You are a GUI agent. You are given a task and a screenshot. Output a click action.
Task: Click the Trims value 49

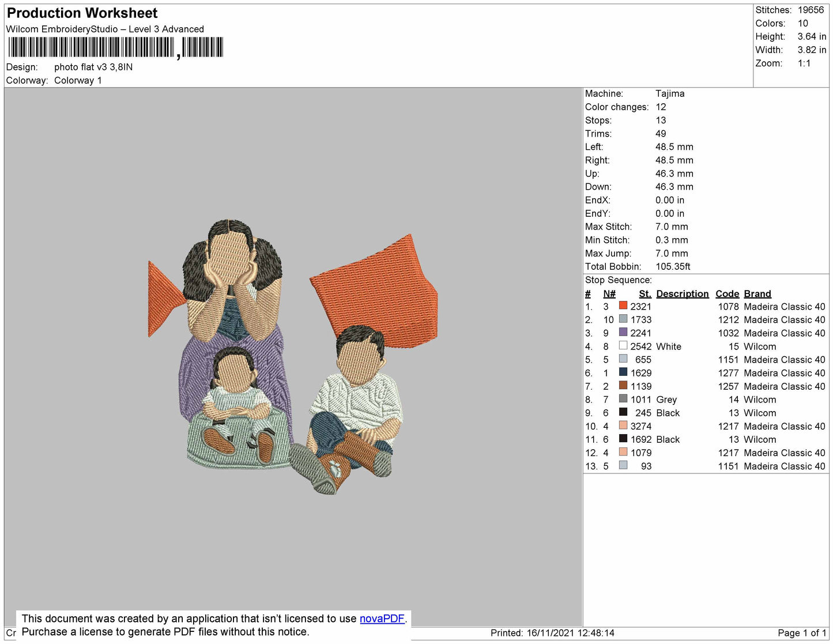(x=661, y=133)
